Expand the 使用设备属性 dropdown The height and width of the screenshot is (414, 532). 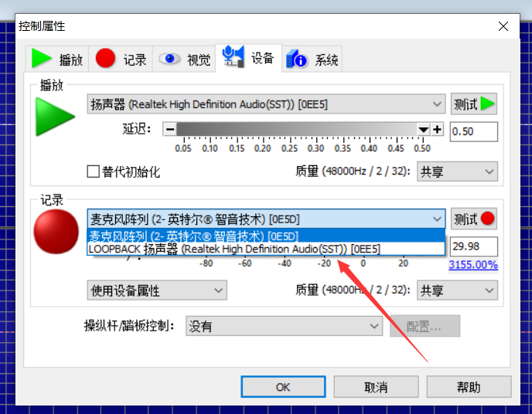[x=157, y=290]
